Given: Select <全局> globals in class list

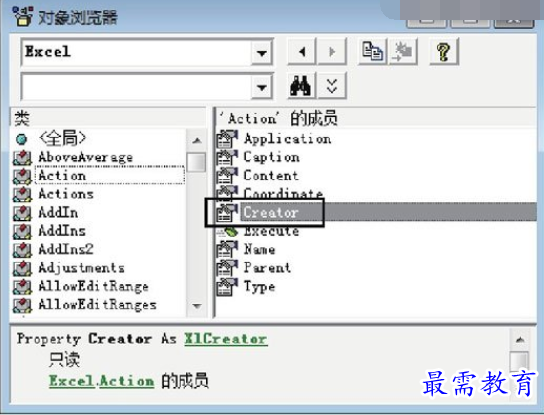Looking at the screenshot, I should 62,138.
